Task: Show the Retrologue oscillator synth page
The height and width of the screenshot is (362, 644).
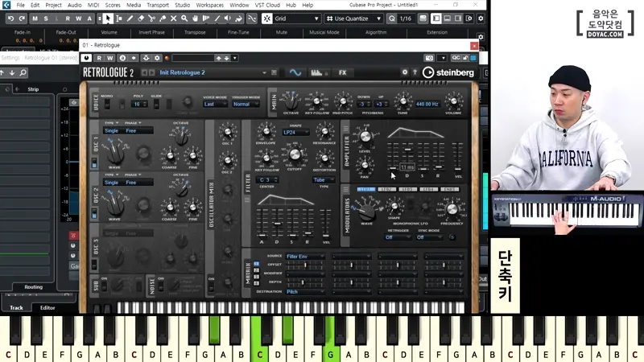Action: point(295,72)
